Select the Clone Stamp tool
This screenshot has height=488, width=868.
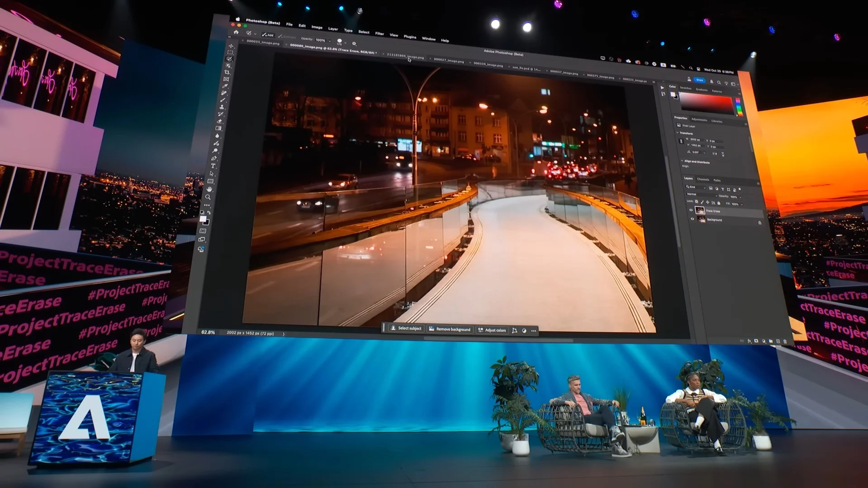[x=222, y=107]
